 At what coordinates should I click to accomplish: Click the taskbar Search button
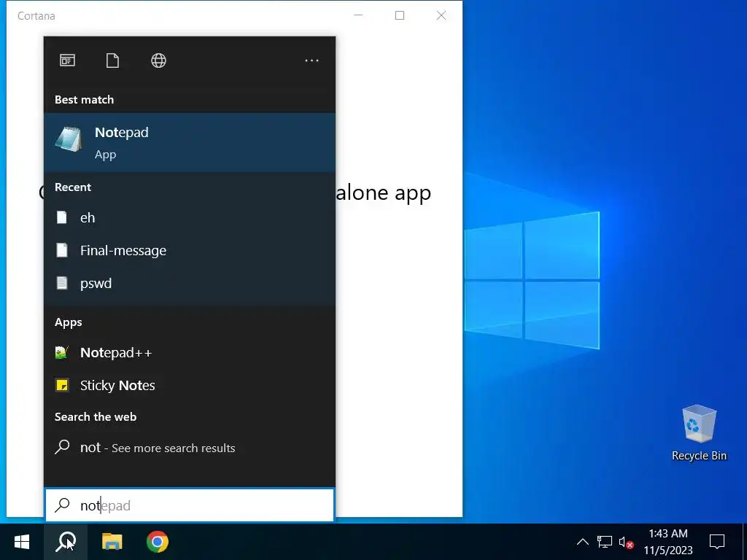click(66, 542)
